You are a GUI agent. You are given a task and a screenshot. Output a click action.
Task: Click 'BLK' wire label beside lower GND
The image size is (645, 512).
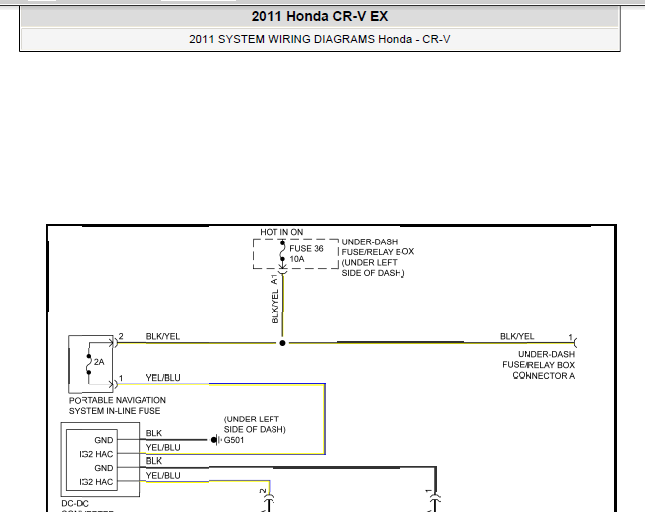153,461
